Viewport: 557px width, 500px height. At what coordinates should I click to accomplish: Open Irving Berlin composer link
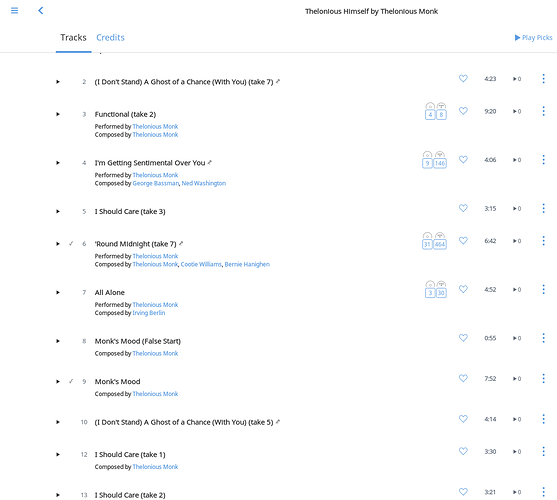[x=149, y=313]
